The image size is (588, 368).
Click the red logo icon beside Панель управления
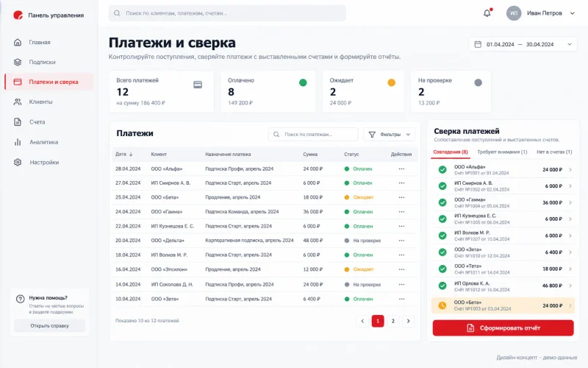[x=18, y=15]
